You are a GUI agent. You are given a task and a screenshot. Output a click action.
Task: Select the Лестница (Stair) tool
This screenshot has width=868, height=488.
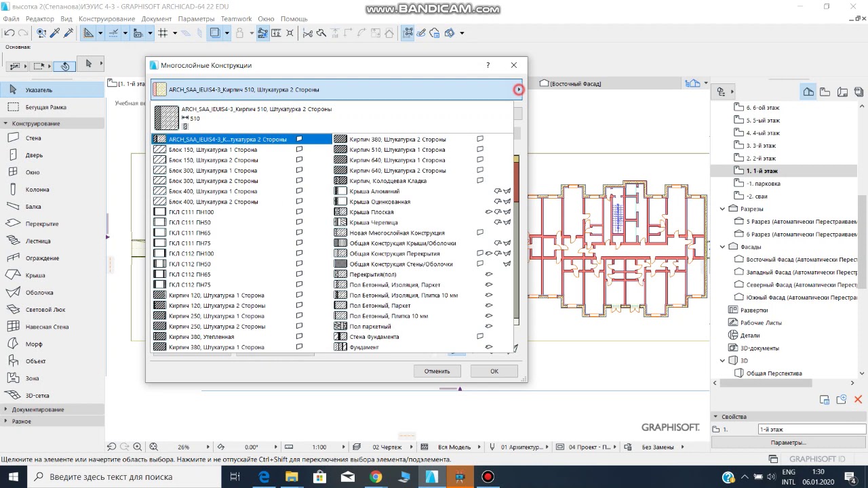(x=37, y=241)
